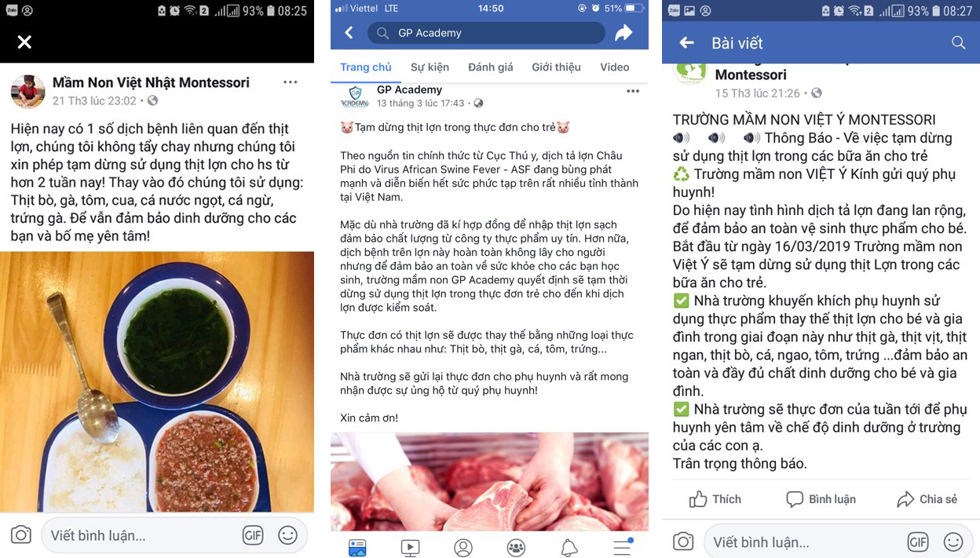This screenshot has width=980, height=558.
Task: Open camera icon beside left comment box
Action: tap(21, 535)
